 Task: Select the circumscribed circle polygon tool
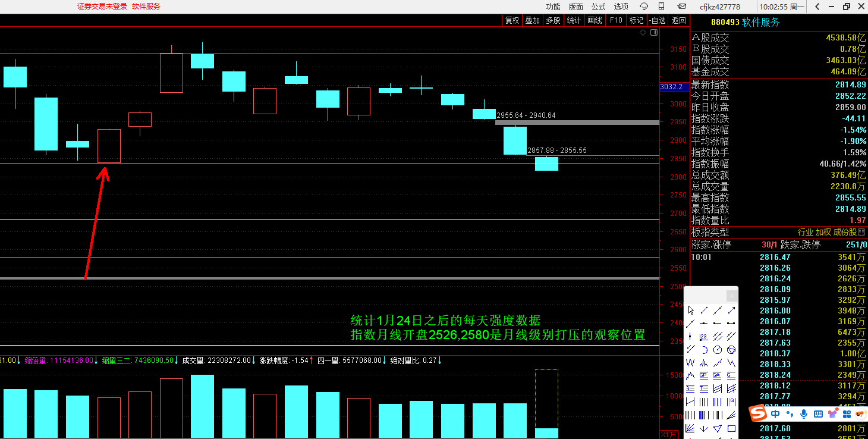coord(731,350)
